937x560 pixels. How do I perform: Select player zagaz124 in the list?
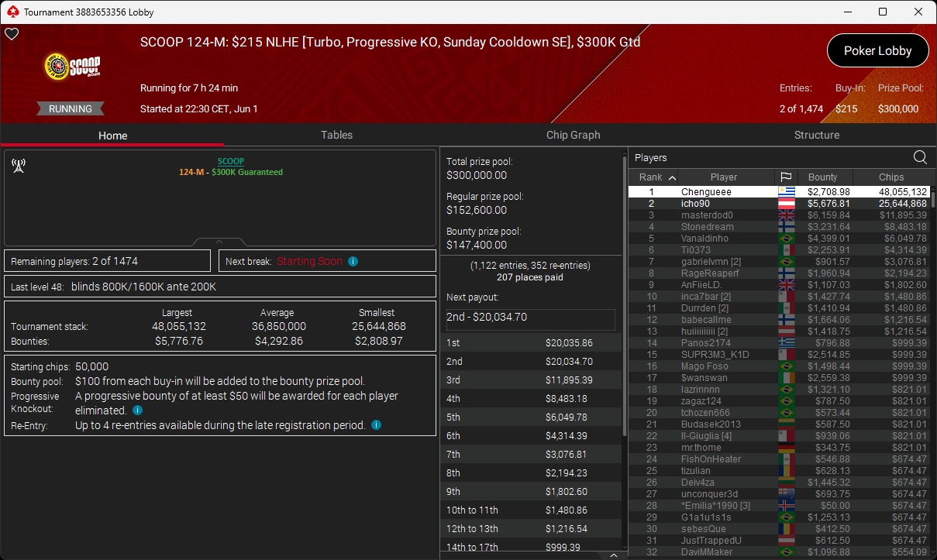[x=779, y=401]
